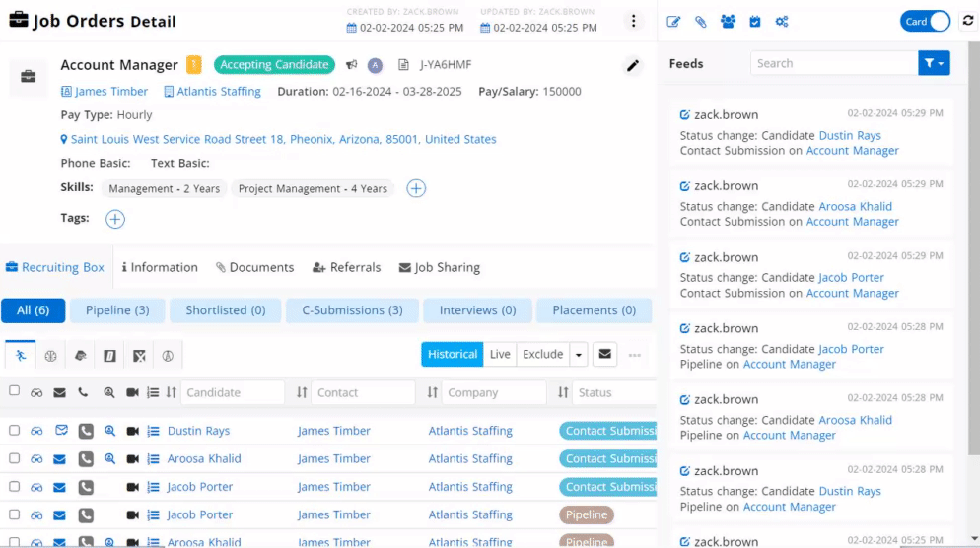The image size is (980, 548).
Task: Sort by the Candidate column arrows
Action: [x=172, y=392]
